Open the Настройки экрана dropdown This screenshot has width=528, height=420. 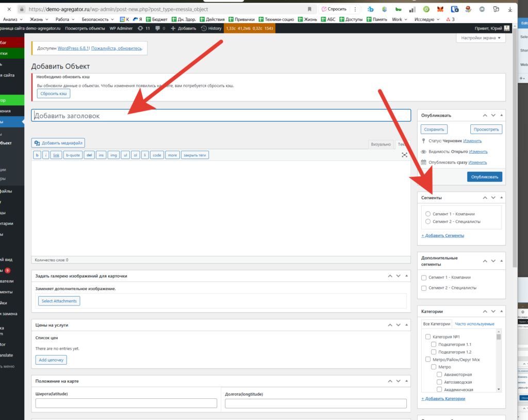[x=481, y=38]
